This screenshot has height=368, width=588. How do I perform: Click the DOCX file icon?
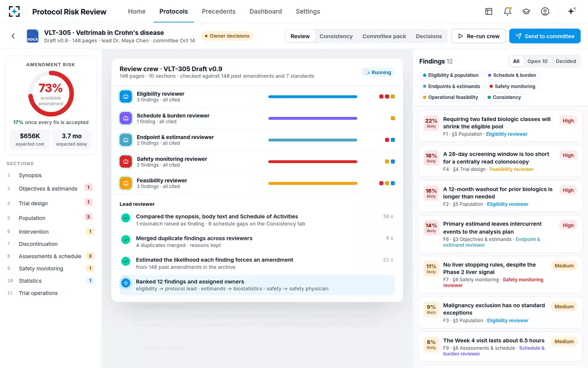click(33, 36)
